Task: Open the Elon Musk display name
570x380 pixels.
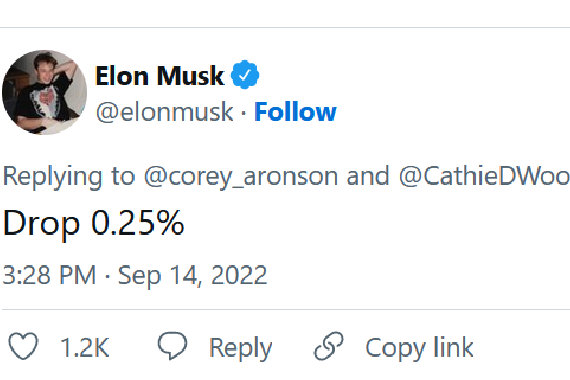Action: tap(160, 76)
